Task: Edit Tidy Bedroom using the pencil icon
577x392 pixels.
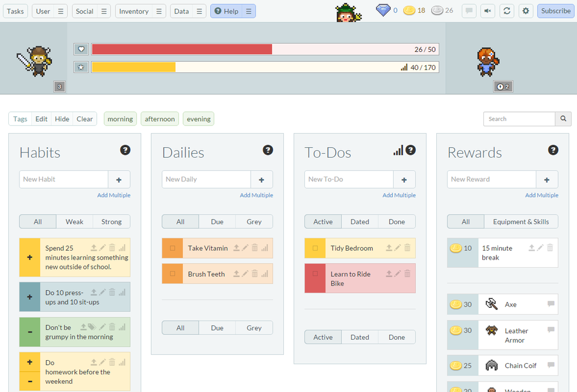Action: coord(397,248)
